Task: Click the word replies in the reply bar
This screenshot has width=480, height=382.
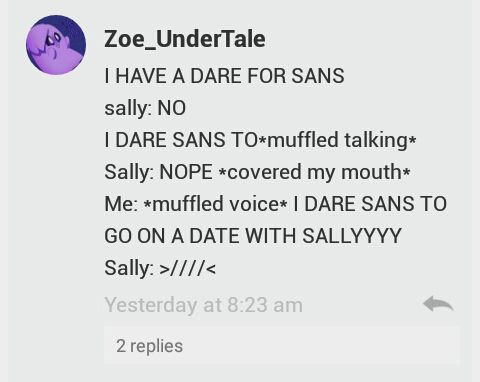Action: click(156, 346)
